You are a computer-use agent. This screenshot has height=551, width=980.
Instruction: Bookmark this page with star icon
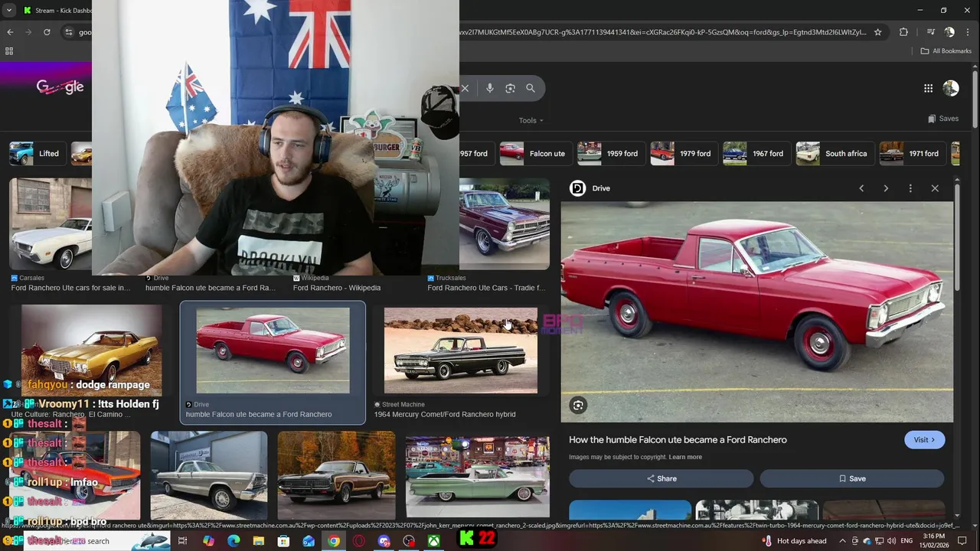point(878,32)
